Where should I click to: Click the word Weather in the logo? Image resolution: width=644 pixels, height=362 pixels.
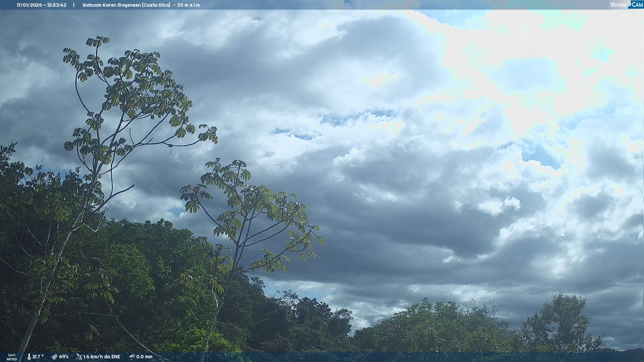(618, 5)
